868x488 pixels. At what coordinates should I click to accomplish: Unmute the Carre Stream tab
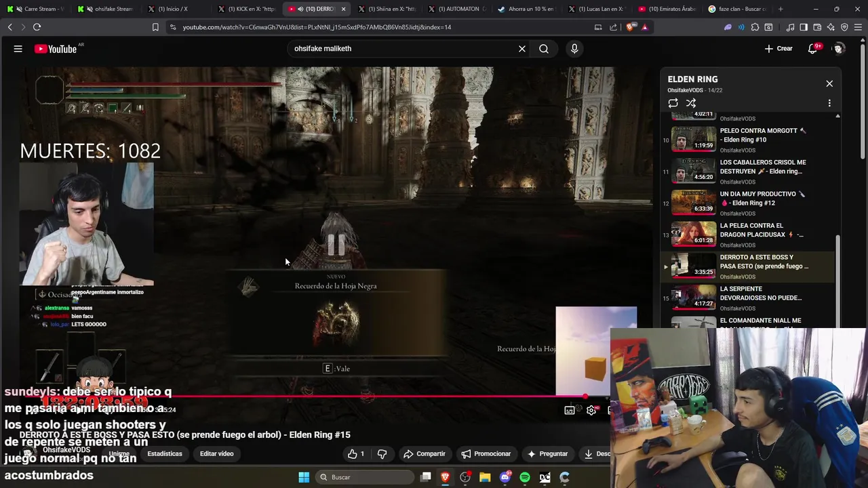tap(19, 9)
